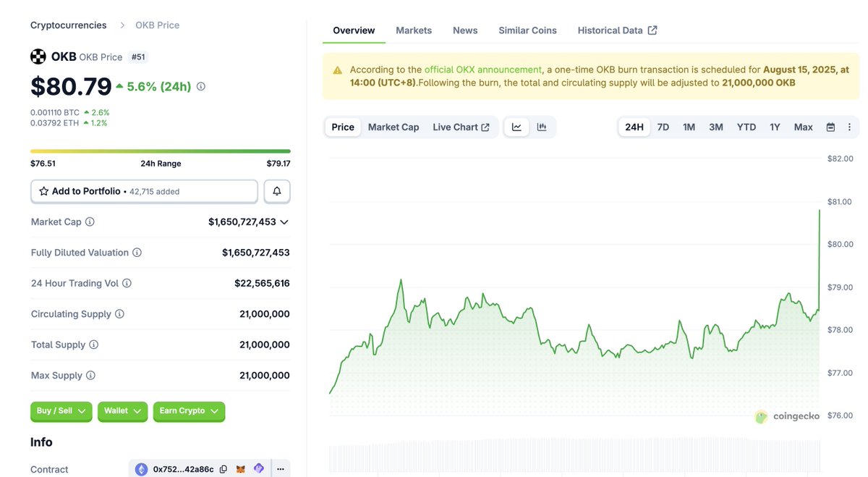This screenshot has height=477, width=868.
Task: Click the $80.79 price value
Action: click(71, 86)
